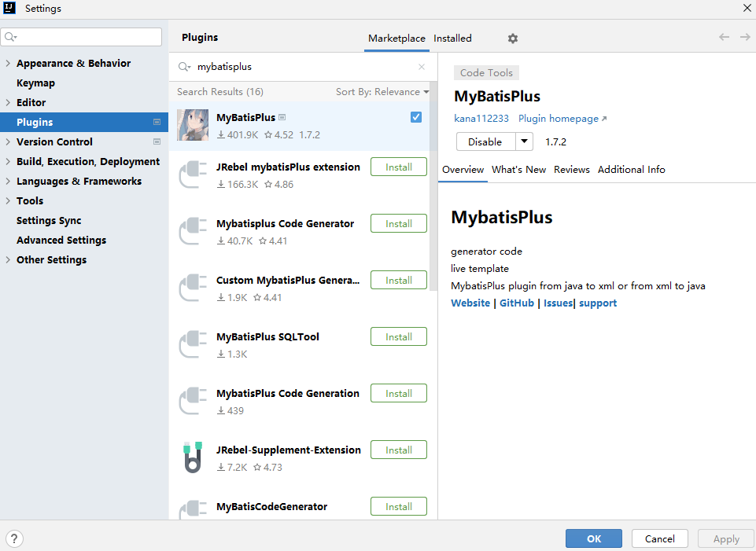Open the support link in overview
Viewport: 756px width, 551px height.
coord(598,303)
